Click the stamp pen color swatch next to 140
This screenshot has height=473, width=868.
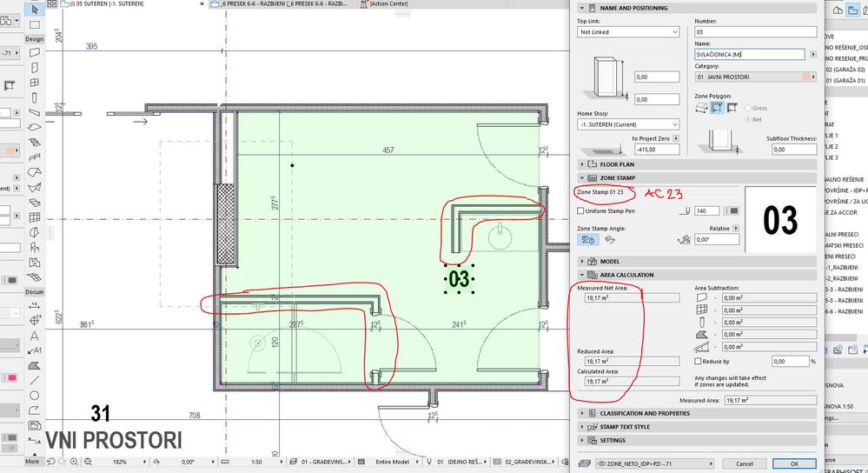tap(732, 210)
